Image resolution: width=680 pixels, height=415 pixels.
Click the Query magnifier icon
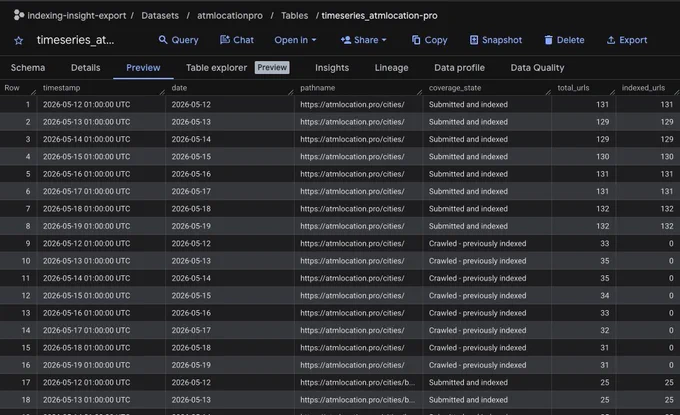(x=163, y=40)
